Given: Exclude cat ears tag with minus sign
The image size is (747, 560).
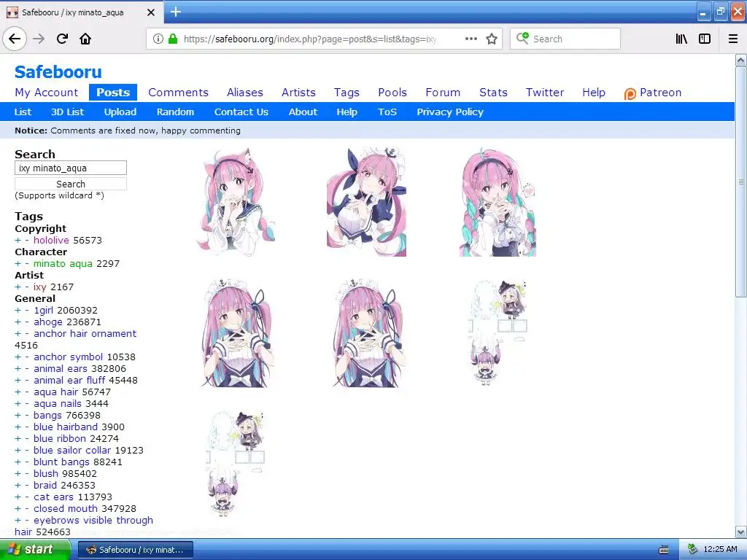Looking at the screenshot, I should pyautogui.click(x=27, y=497).
